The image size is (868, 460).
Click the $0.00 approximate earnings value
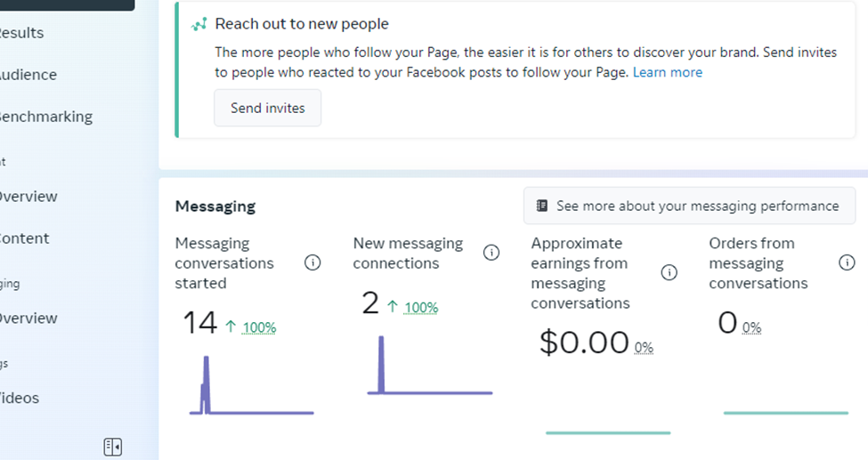(x=584, y=343)
